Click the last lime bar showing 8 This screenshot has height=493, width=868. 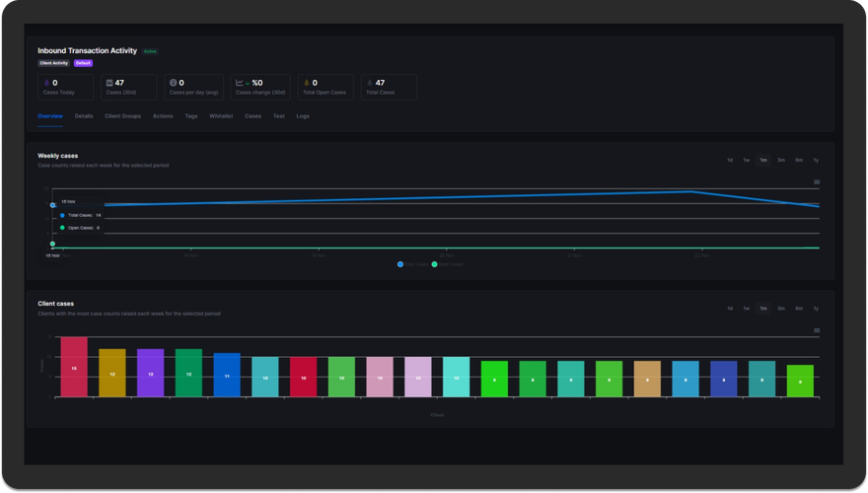800,381
